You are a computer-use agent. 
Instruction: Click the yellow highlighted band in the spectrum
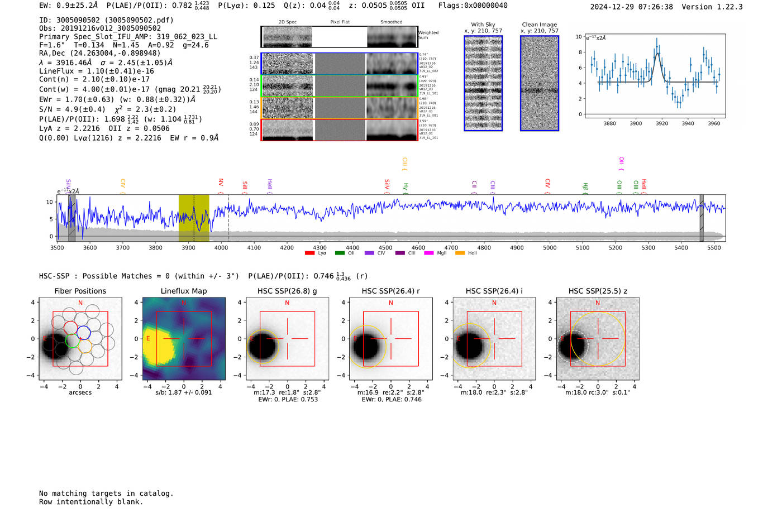coord(194,218)
